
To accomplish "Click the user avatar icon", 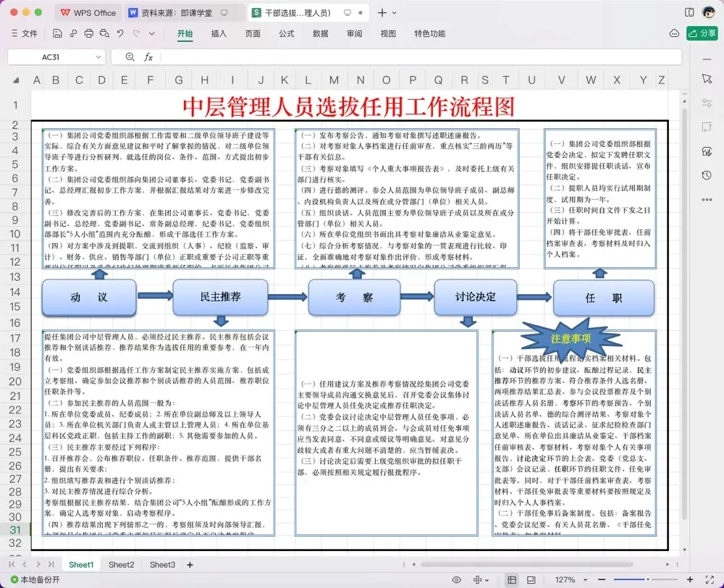I will click(709, 12).
